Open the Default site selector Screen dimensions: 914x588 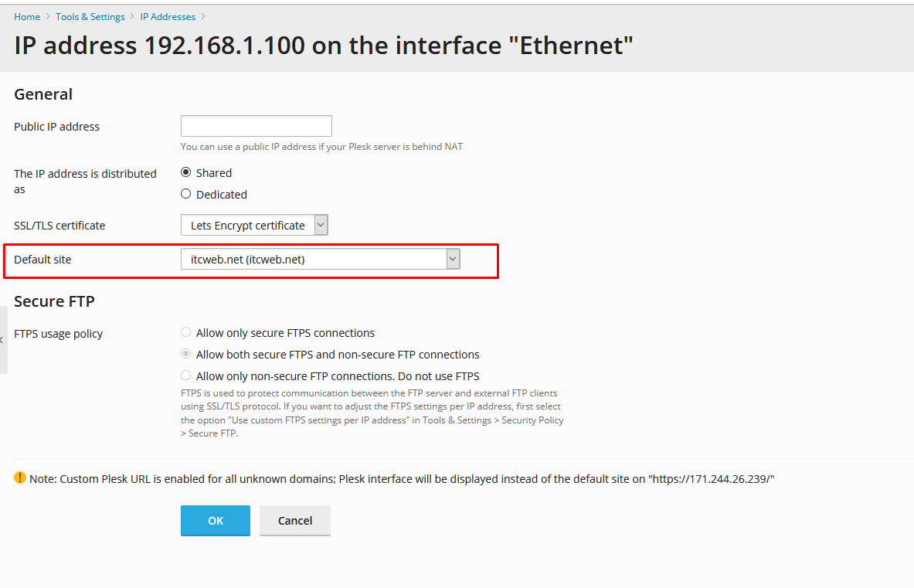tap(309, 259)
